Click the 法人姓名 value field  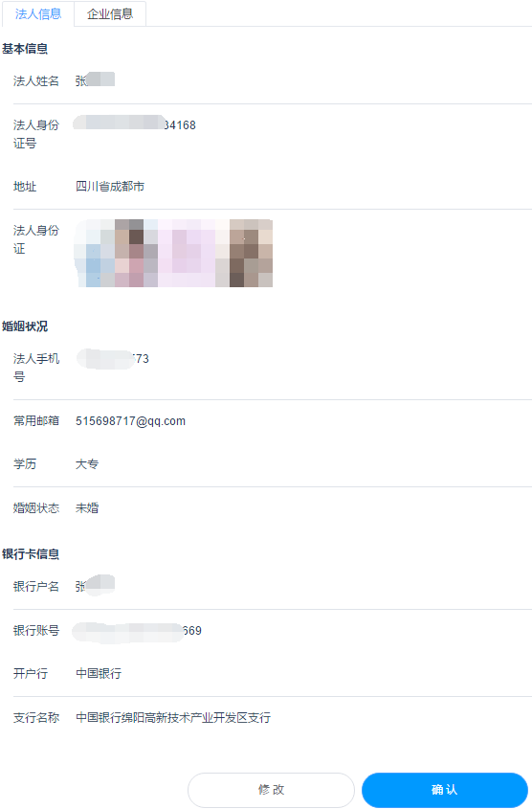click(x=95, y=80)
